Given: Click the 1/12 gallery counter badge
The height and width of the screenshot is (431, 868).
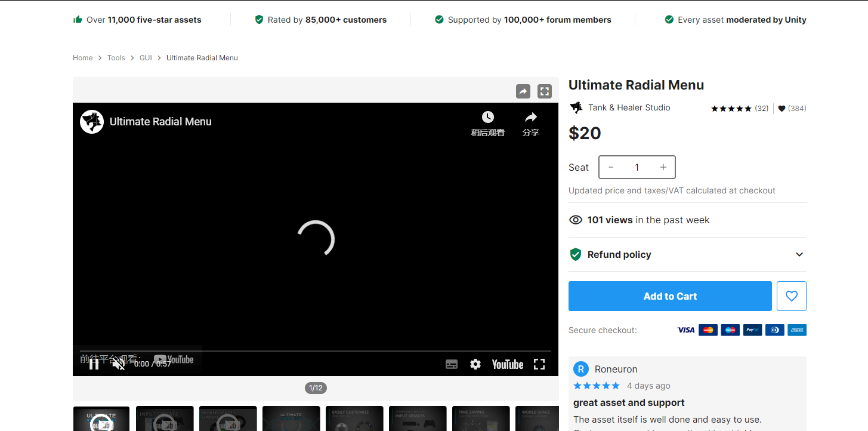Looking at the screenshot, I should tap(316, 388).
